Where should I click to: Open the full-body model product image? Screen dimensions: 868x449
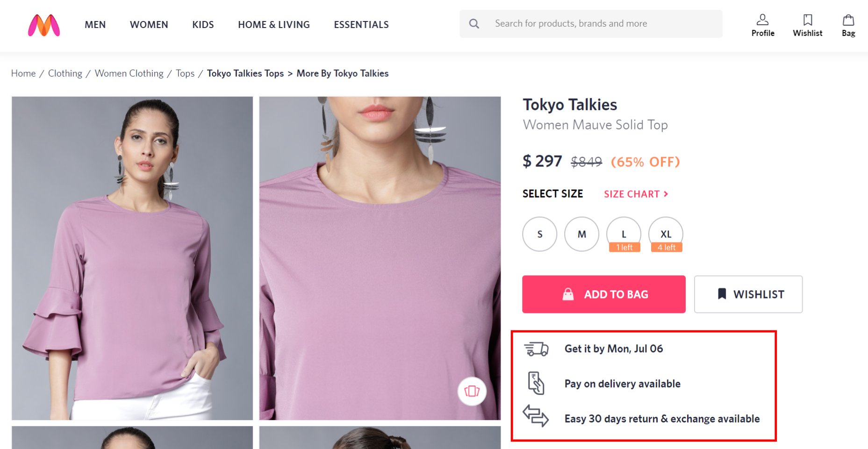132,258
